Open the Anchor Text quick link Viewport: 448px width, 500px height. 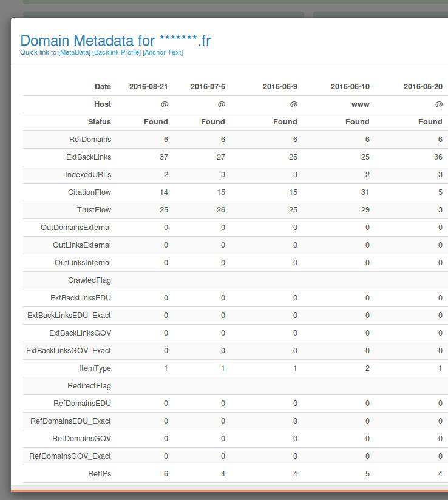pyautogui.click(x=163, y=52)
